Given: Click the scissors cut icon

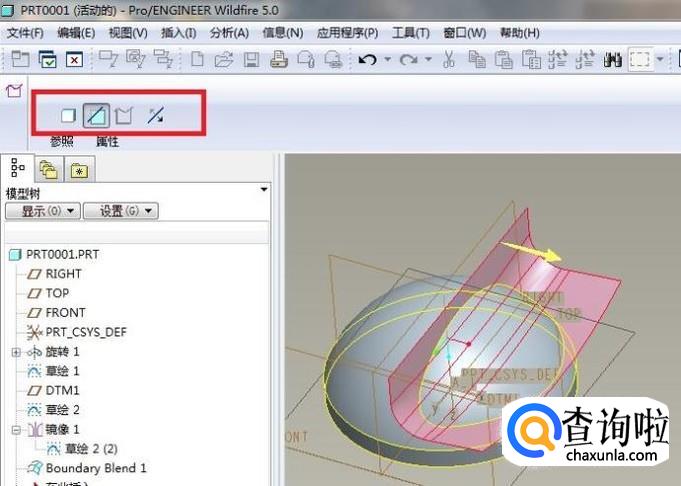Looking at the screenshot, I should point(449,59).
